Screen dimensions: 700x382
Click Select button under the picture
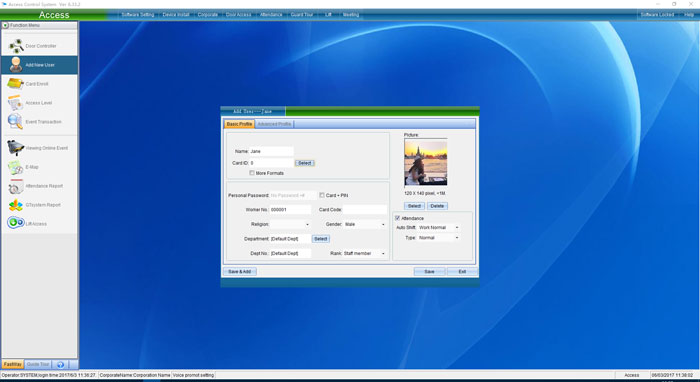[x=414, y=206]
